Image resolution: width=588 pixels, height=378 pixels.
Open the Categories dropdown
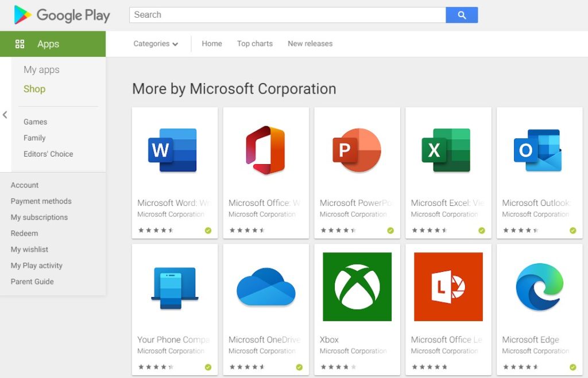[x=155, y=44]
